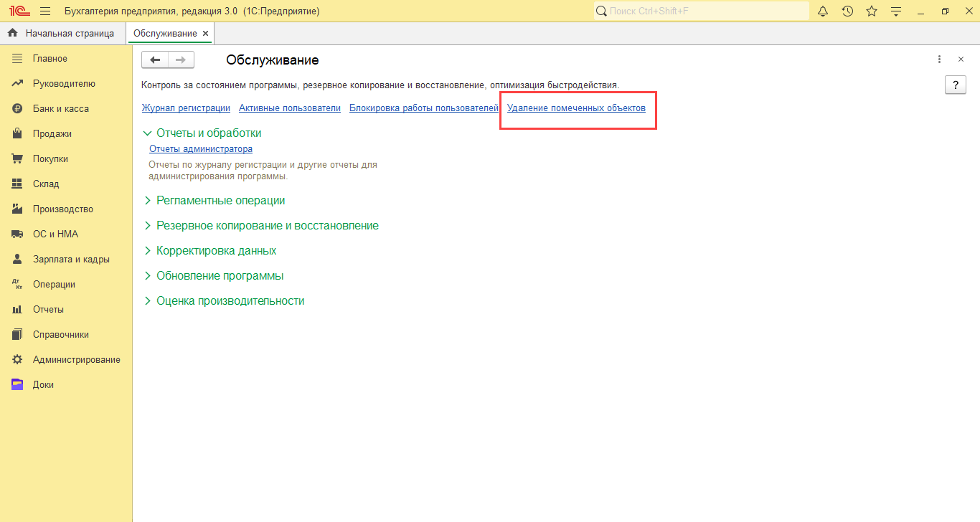Navigate forward with the right arrow button
This screenshot has width=980, height=522.
pos(181,60)
